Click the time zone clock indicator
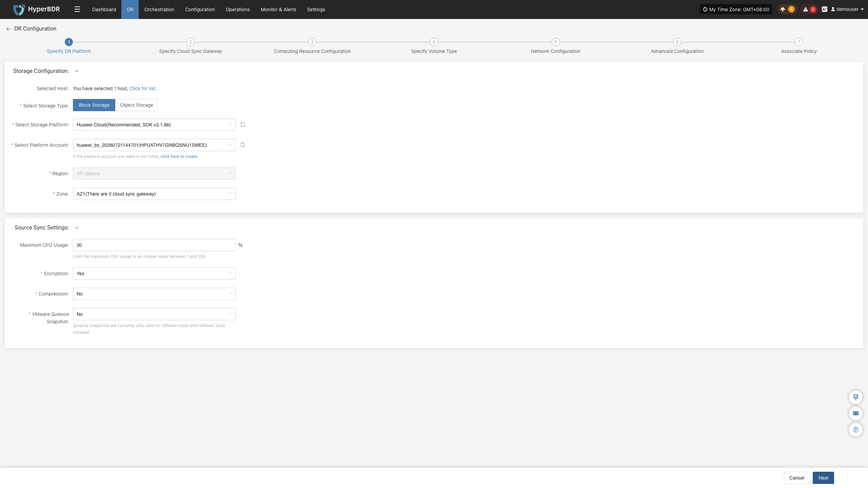The height and width of the screenshot is (488, 868). point(736,9)
